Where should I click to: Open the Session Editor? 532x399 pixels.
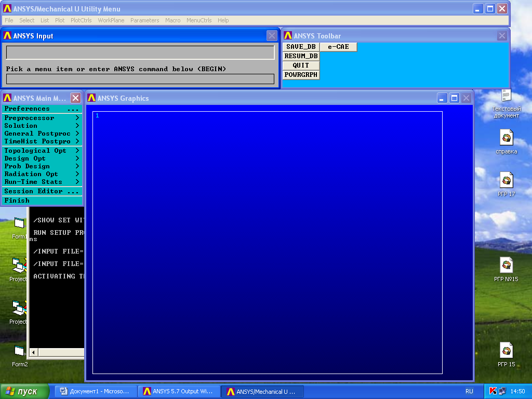42,191
